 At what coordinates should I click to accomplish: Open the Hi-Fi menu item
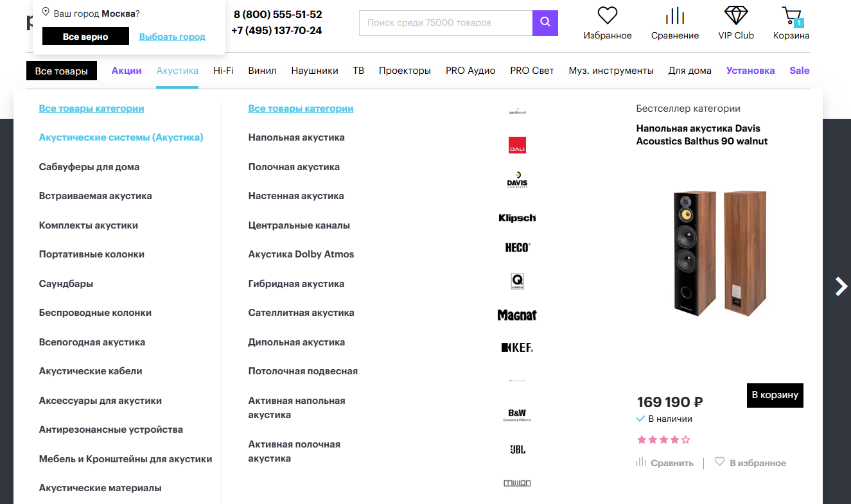pyautogui.click(x=224, y=71)
